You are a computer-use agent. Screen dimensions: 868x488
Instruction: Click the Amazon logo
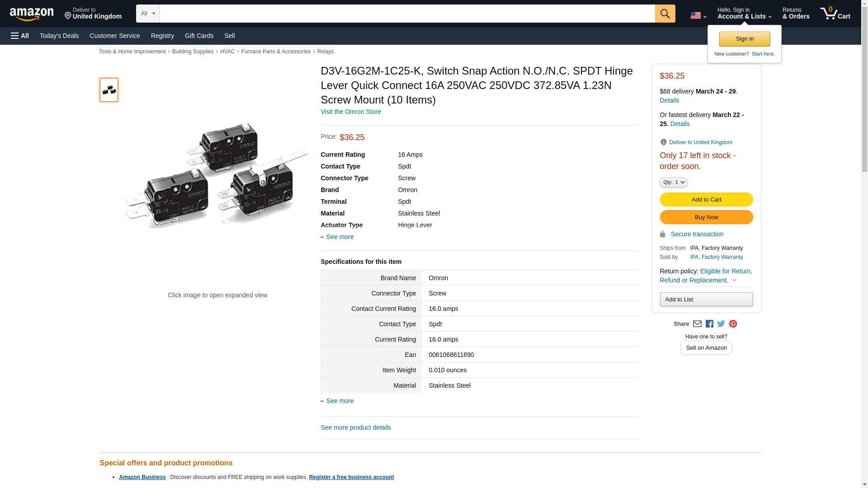point(32,14)
